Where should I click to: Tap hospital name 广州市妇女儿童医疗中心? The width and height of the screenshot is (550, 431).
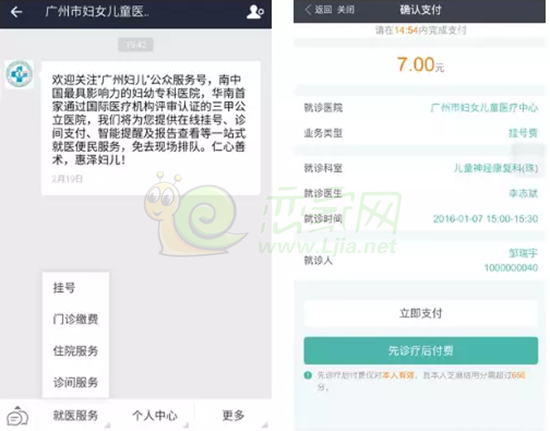point(484,107)
